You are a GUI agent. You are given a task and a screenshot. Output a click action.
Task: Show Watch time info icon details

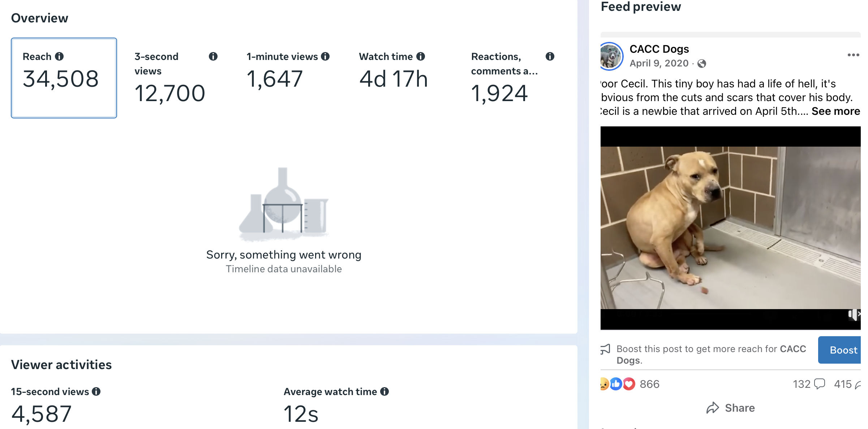tap(421, 56)
